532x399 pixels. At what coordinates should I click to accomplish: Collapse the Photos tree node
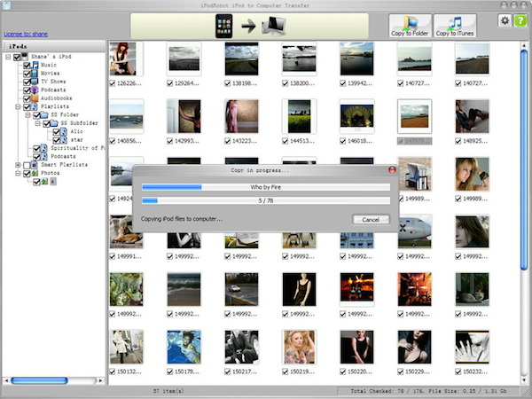[x=18, y=174]
